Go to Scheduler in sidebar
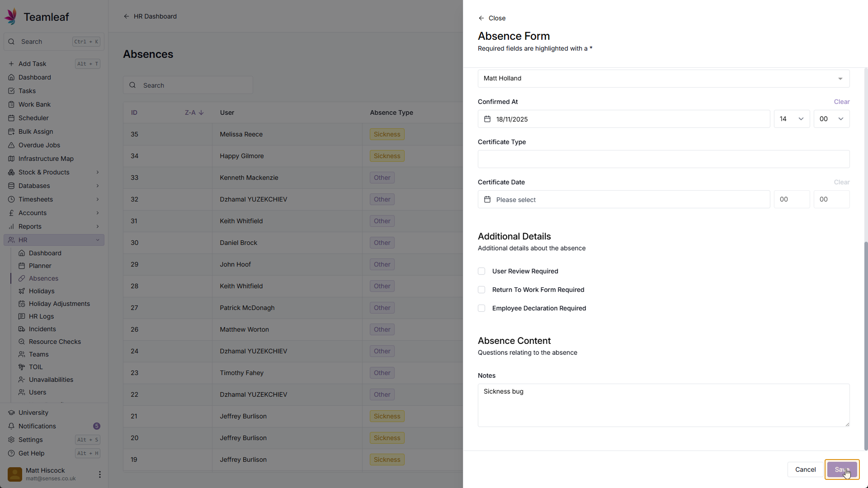This screenshot has height=488, width=868. [33, 118]
